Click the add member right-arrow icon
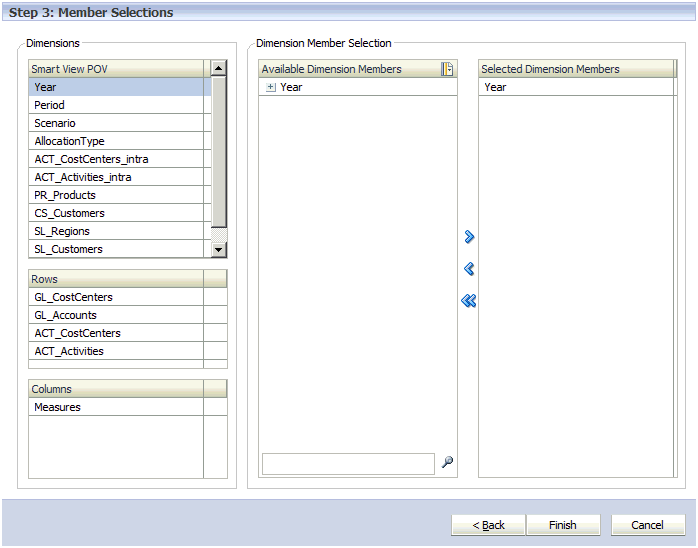The height and width of the screenshot is (548, 698). (x=469, y=236)
